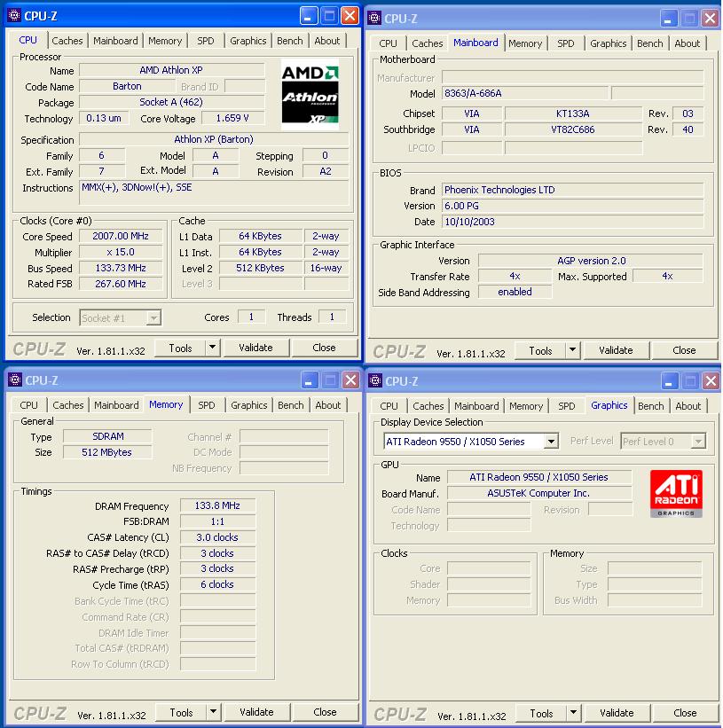723x728 pixels.
Task: Minimize the Memory tab window
Action: click(310, 380)
